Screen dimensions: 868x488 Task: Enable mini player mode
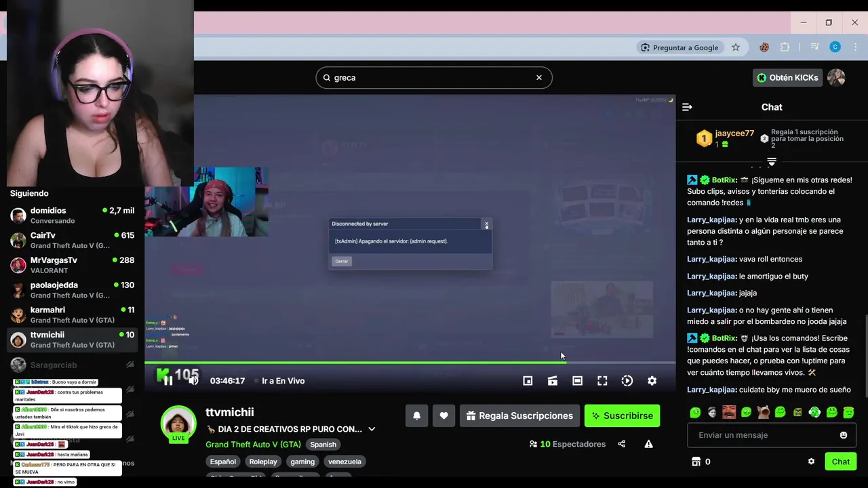pyautogui.click(x=528, y=380)
